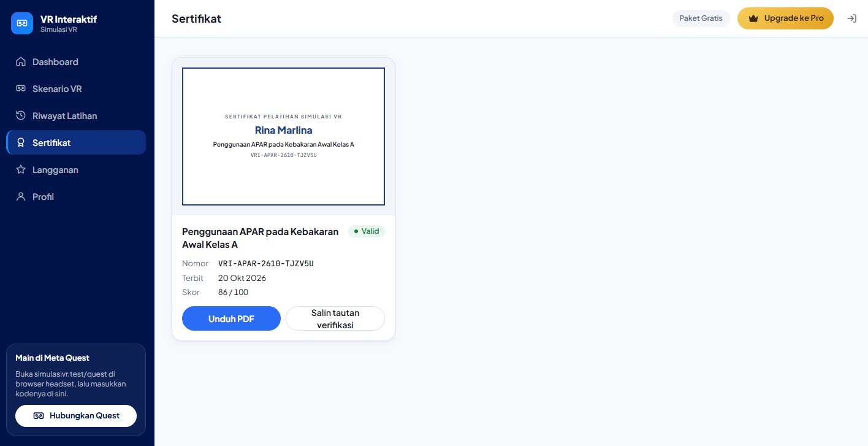Click the Main di Meta Quest heading
This screenshot has height=446, width=868.
[x=52, y=358]
